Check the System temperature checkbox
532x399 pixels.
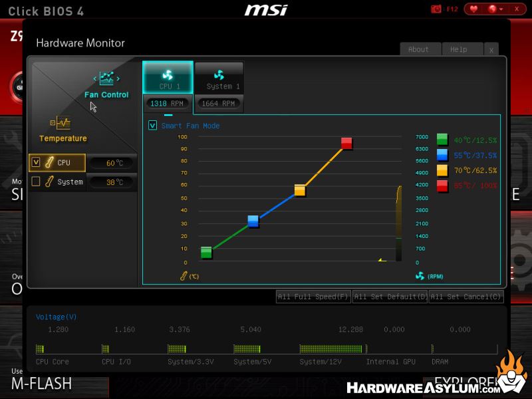(36, 182)
